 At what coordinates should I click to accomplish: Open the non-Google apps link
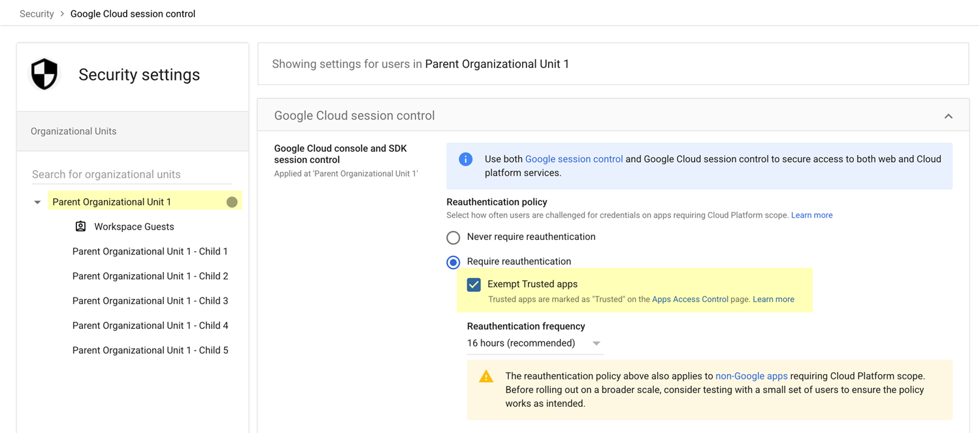(x=751, y=376)
